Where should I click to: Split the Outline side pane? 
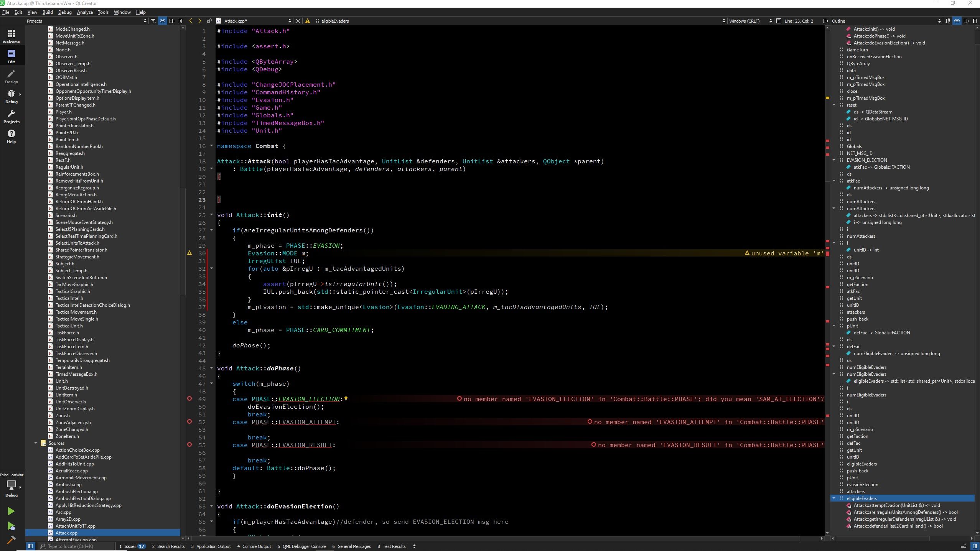coord(966,21)
